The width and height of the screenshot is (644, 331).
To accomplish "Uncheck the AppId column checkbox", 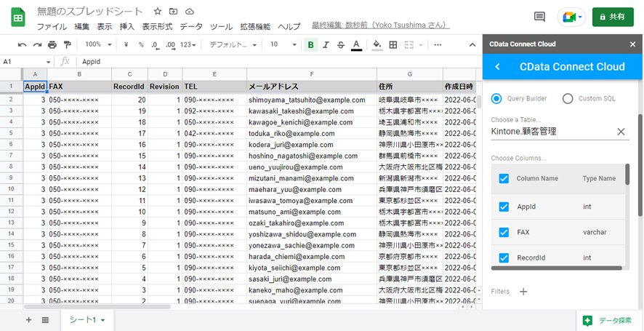I will pyautogui.click(x=504, y=207).
